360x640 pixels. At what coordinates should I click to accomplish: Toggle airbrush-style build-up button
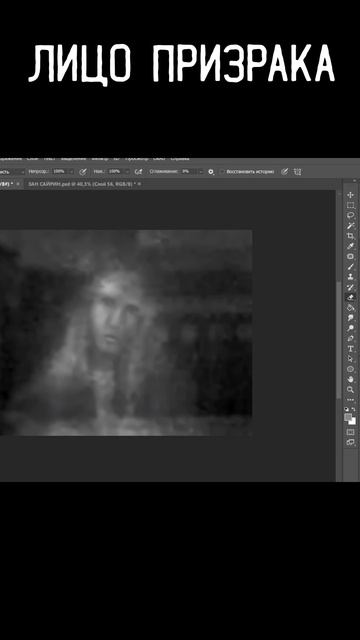(138, 172)
